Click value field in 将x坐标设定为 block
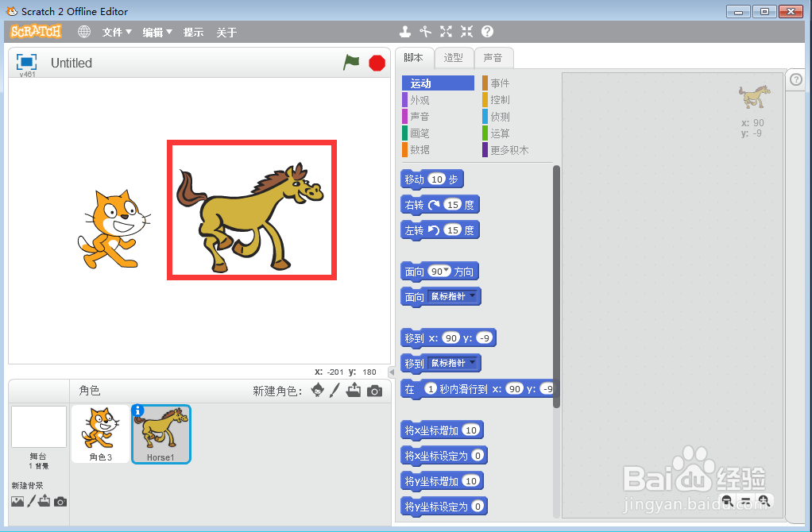 point(478,456)
